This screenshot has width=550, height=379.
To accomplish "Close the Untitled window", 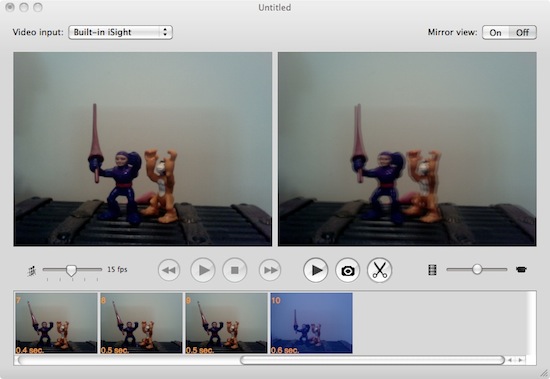I will (10, 7).
